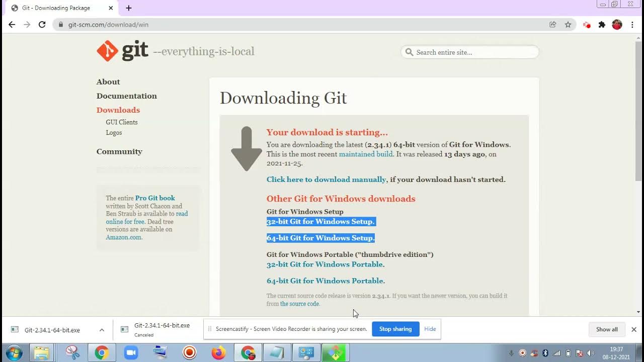Open the Downloads section

118,110
